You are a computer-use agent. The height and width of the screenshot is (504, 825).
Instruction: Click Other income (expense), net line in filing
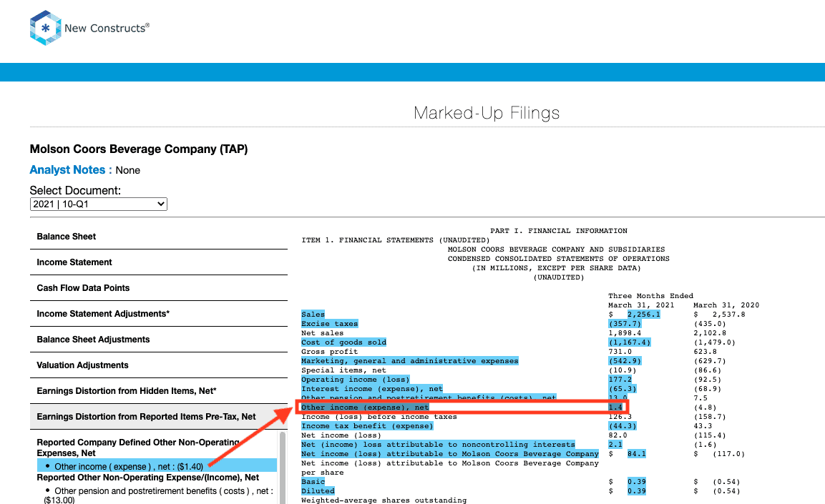[365, 407]
